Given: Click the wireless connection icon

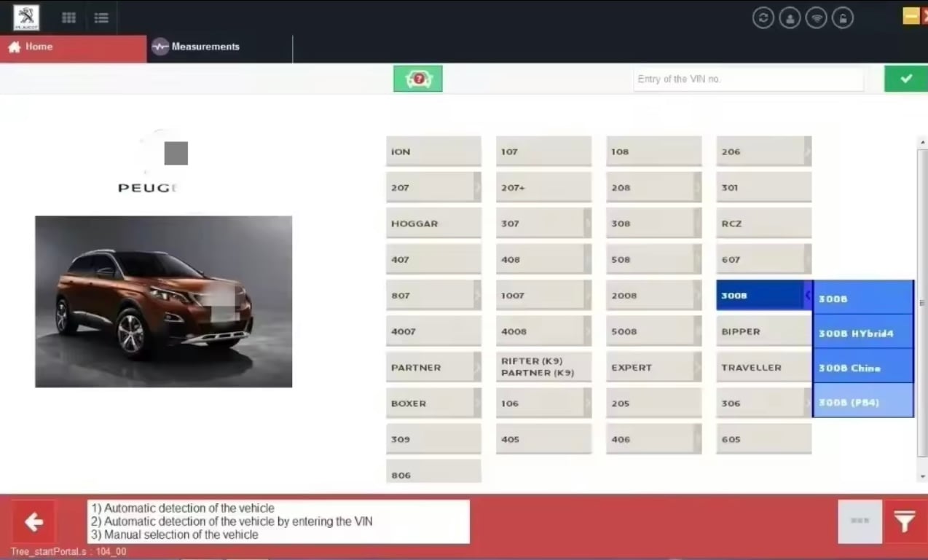Looking at the screenshot, I should pyautogui.click(x=816, y=18).
